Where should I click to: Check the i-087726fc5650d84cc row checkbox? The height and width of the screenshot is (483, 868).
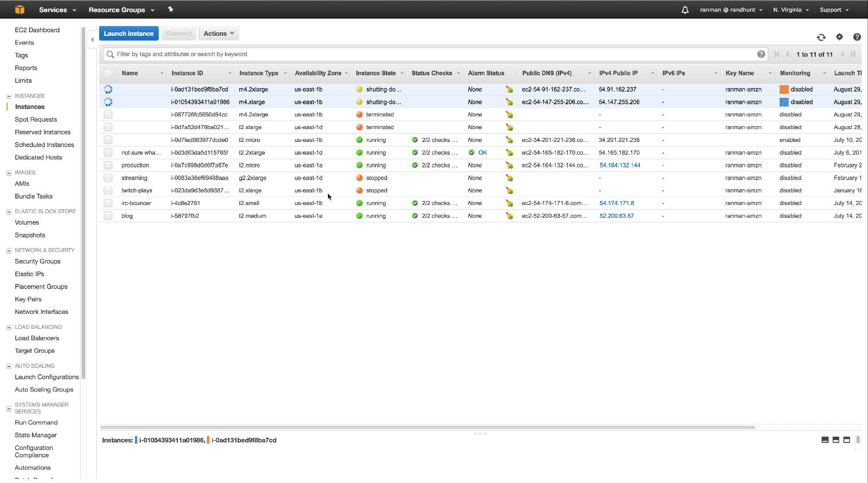pos(108,115)
